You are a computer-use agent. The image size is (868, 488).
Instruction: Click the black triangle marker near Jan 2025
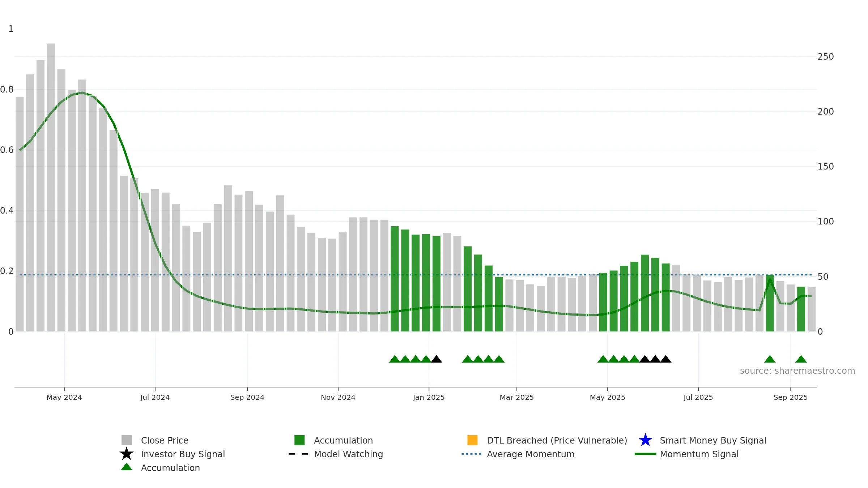click(x=437, y=359)
